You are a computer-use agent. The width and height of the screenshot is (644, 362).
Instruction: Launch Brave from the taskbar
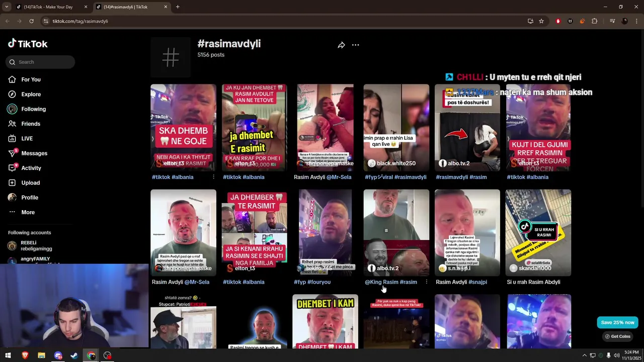[25, 355]
